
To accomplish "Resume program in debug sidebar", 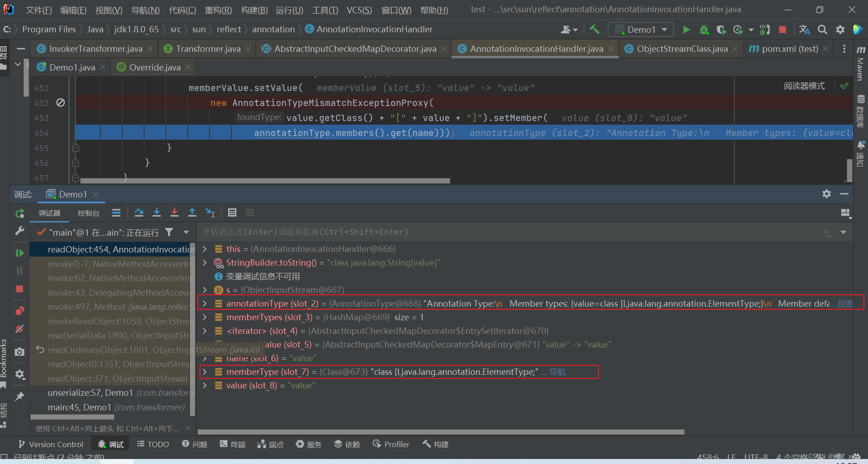I will [20, 253].
